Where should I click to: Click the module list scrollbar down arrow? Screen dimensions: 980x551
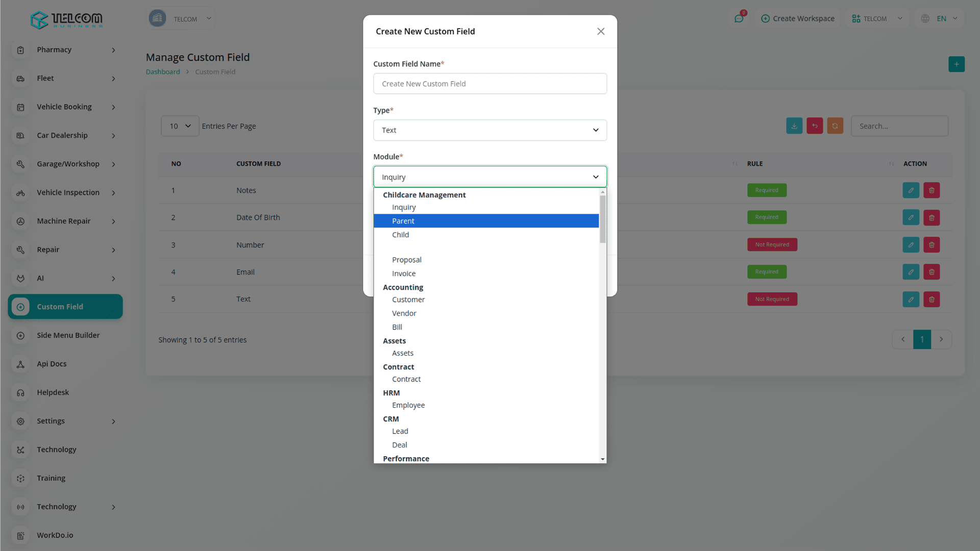603,459
